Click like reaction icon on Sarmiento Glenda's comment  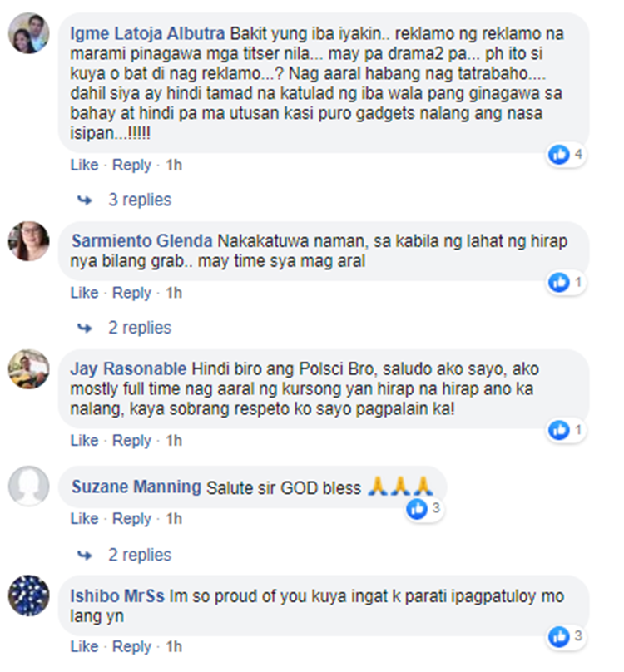[559, 283]
